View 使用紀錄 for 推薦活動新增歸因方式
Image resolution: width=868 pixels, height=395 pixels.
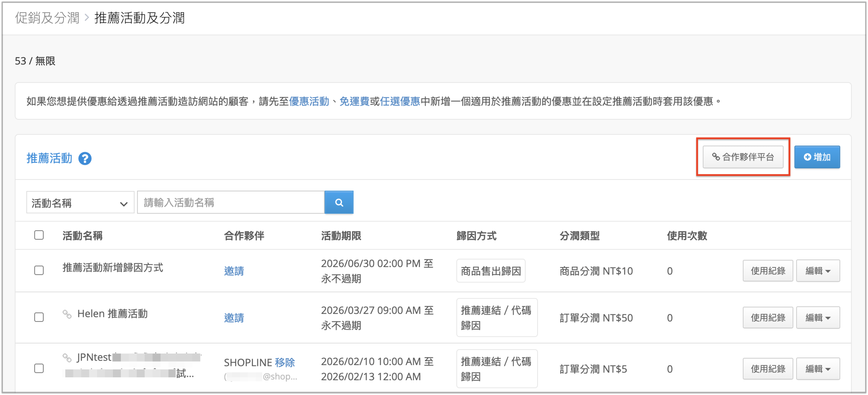(768, 271)
